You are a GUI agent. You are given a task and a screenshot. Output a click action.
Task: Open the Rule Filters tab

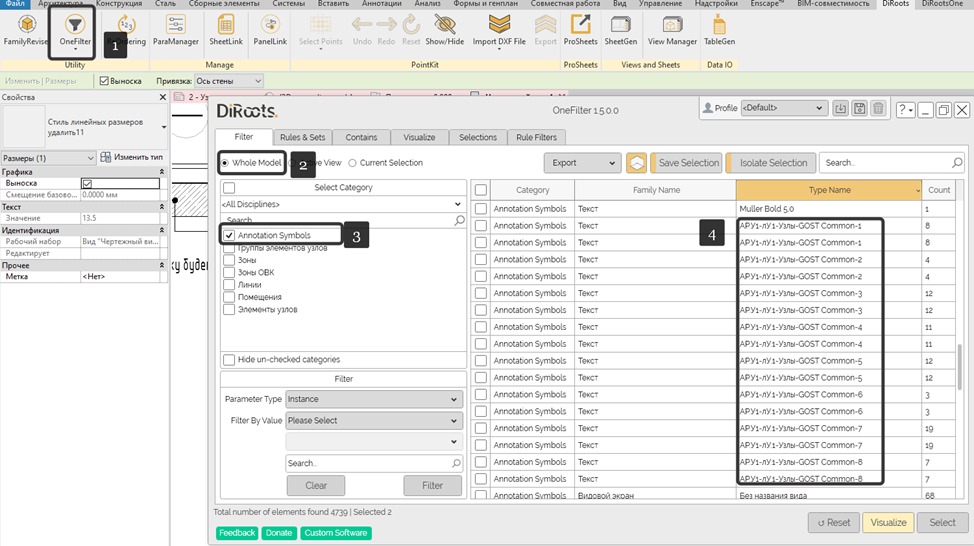(536, 137)
